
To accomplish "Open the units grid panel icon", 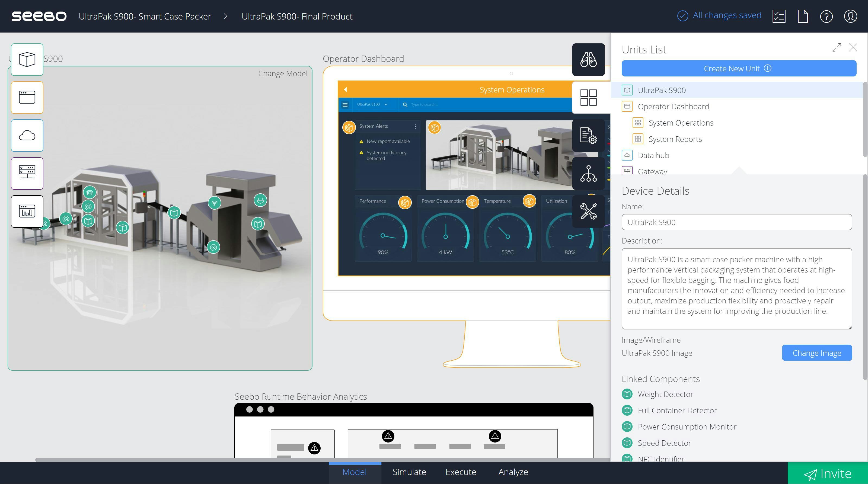I will [x=588, y=98].
